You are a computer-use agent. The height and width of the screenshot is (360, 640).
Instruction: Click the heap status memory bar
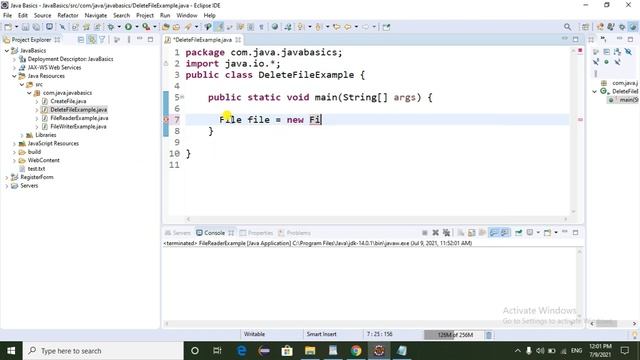point(454,335)
